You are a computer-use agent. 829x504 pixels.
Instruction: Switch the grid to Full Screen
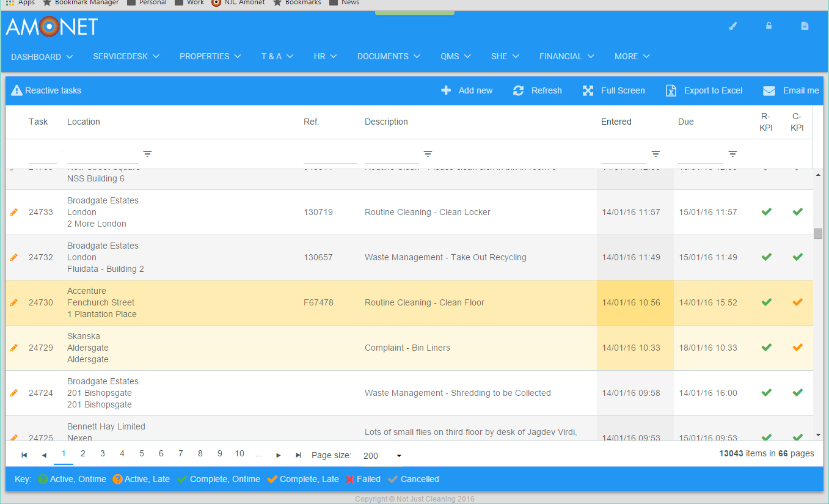[x=614, y=90]
